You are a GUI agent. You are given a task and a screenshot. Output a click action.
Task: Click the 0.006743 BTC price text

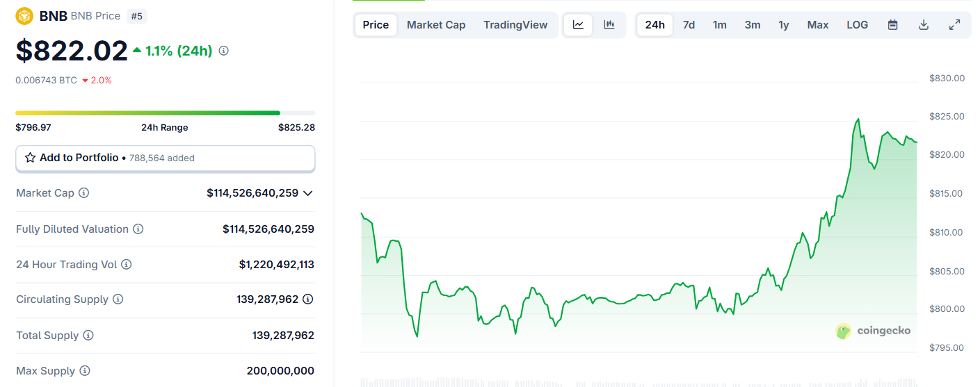pyautogui.click(x=47, y=80)
